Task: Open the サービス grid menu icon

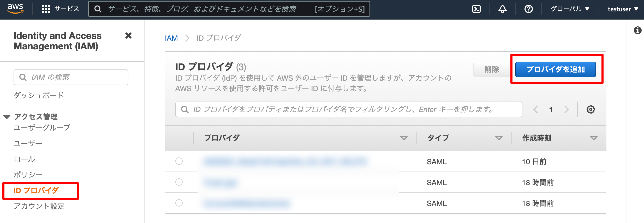Action: (46, 9)
